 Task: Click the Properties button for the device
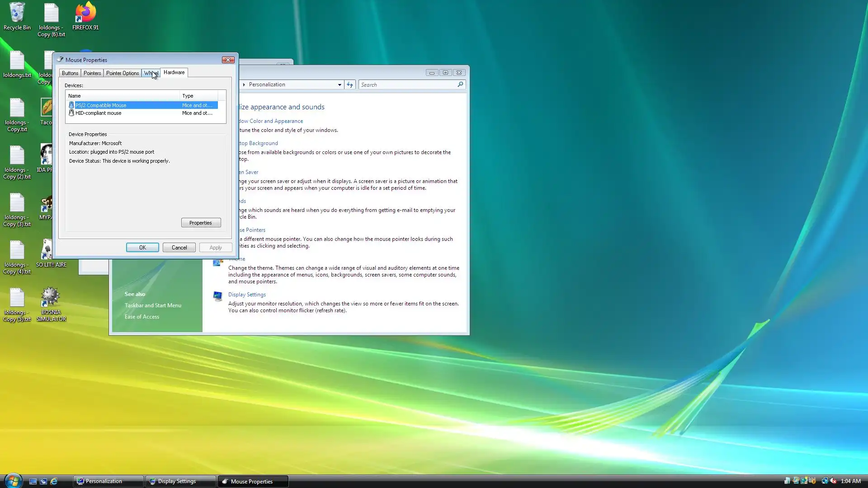coord(201,223)
